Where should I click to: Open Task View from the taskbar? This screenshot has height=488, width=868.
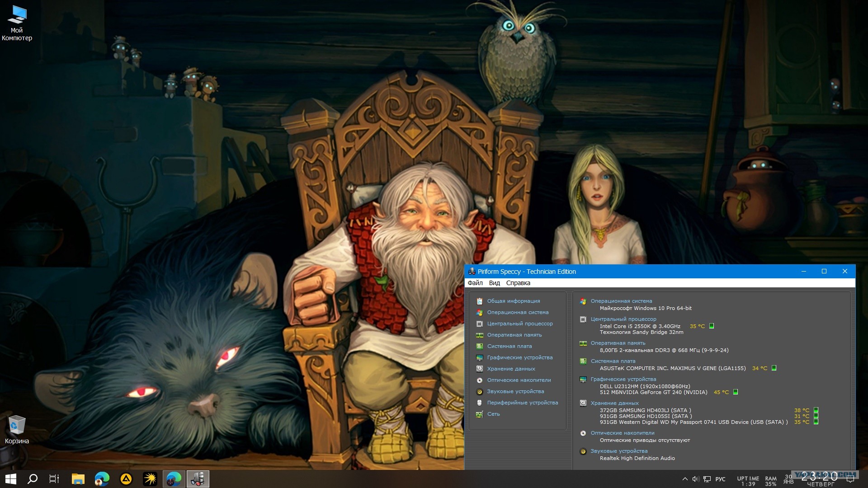pos(54,479)
